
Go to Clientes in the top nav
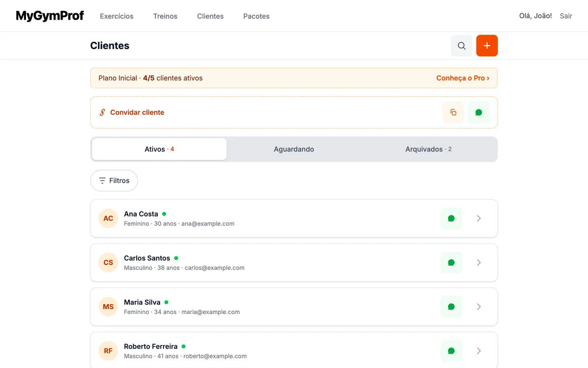210,16
